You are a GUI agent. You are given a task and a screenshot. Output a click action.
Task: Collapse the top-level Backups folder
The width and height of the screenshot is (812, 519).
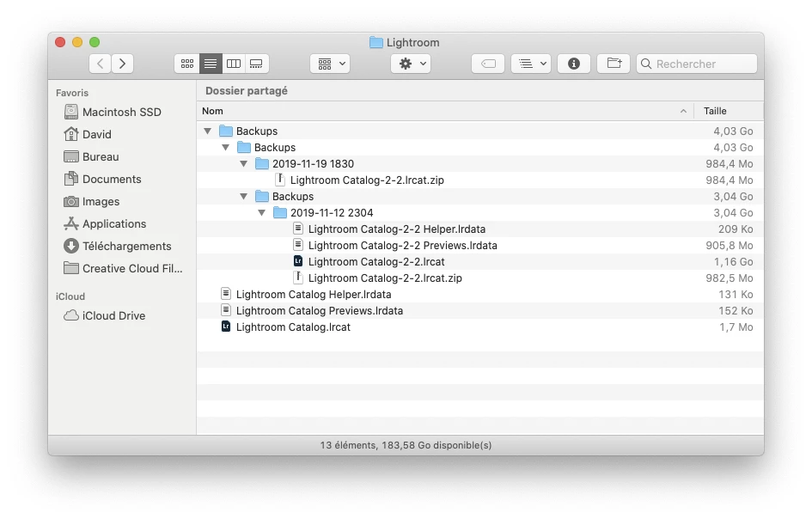pos(208,131)
